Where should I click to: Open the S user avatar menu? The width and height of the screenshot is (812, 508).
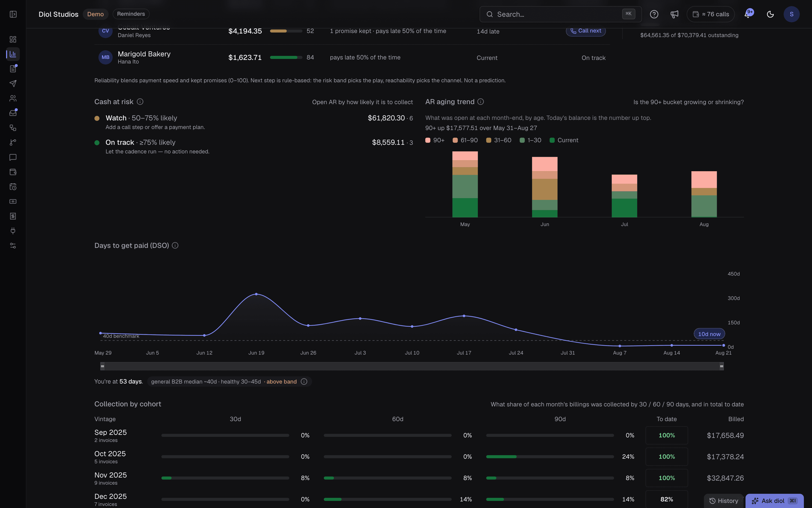(791, 14)
